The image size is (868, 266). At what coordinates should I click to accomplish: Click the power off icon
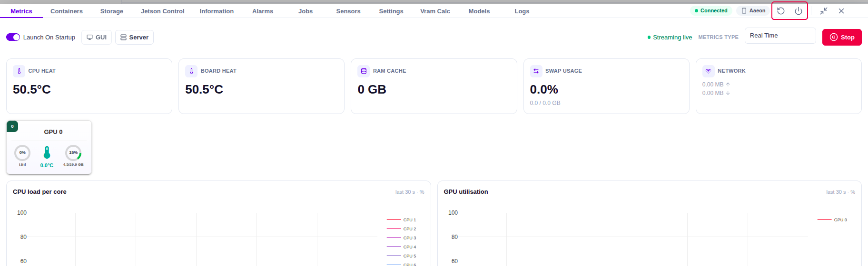799,11
